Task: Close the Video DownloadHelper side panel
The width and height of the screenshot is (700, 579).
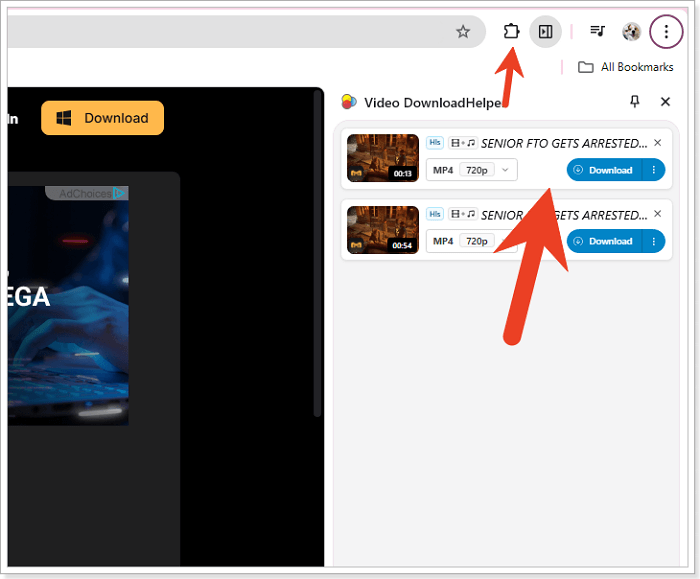Action: pyautogui.click(x=665, y=102)
